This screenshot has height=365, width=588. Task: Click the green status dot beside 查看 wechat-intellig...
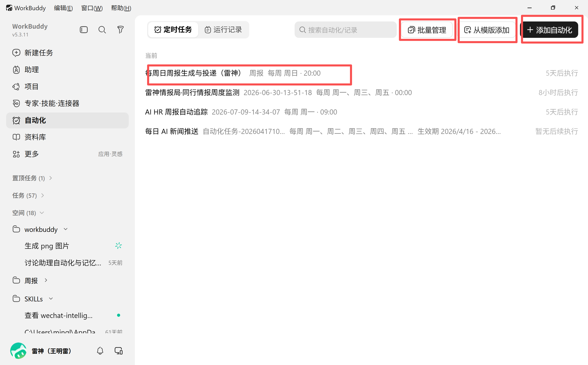(118, 315)
